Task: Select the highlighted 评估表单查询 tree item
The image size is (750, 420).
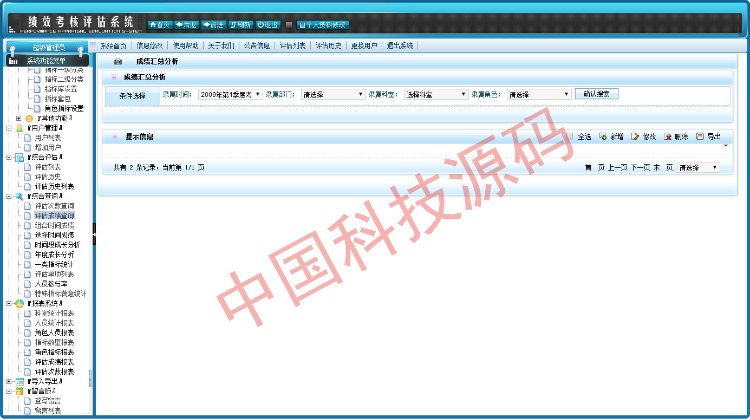Action: pos(55,216)
